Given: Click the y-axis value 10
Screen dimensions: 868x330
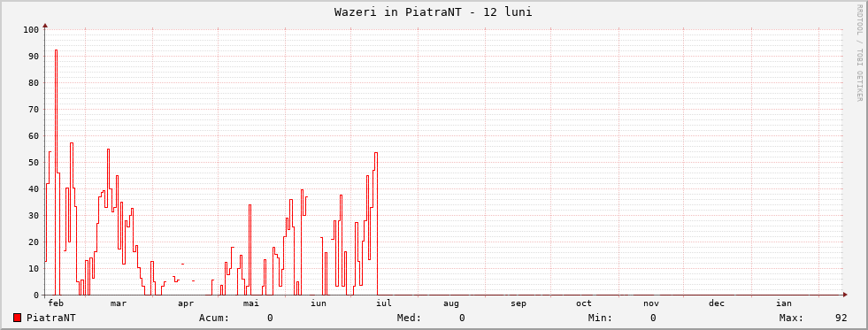Looking at the screenshot, I should 34,269.
